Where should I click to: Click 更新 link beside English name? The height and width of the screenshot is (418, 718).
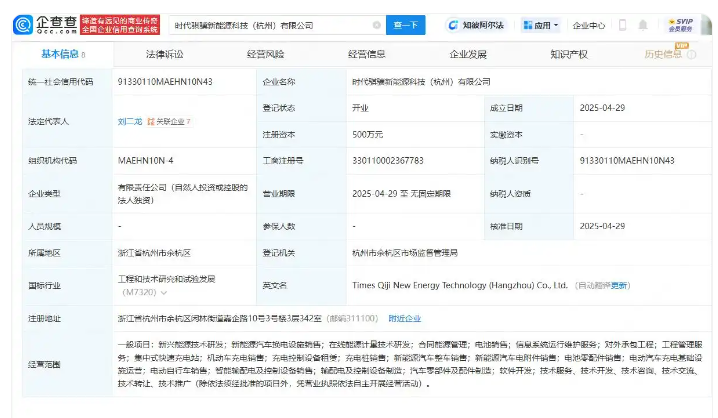click(619, 285)
